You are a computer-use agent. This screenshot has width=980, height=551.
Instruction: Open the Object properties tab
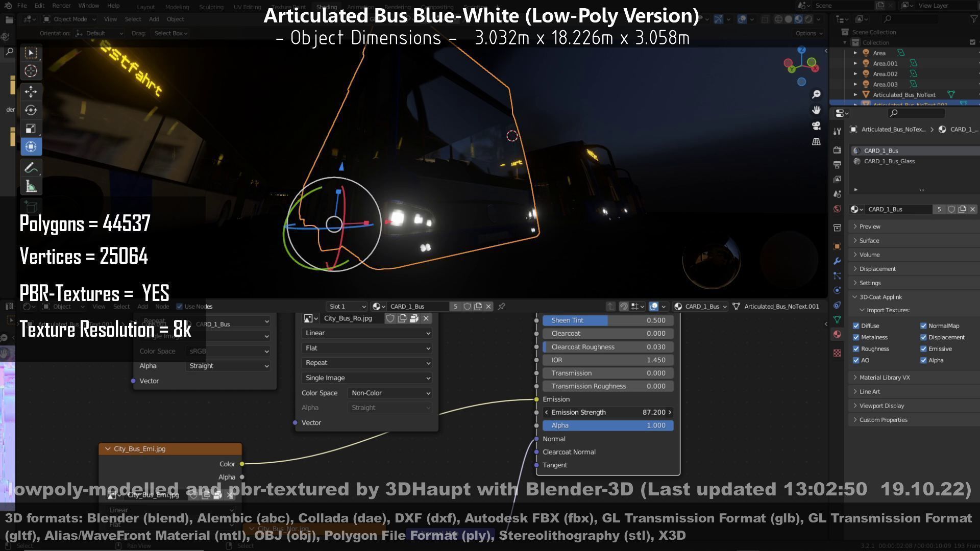coord(837,246)
